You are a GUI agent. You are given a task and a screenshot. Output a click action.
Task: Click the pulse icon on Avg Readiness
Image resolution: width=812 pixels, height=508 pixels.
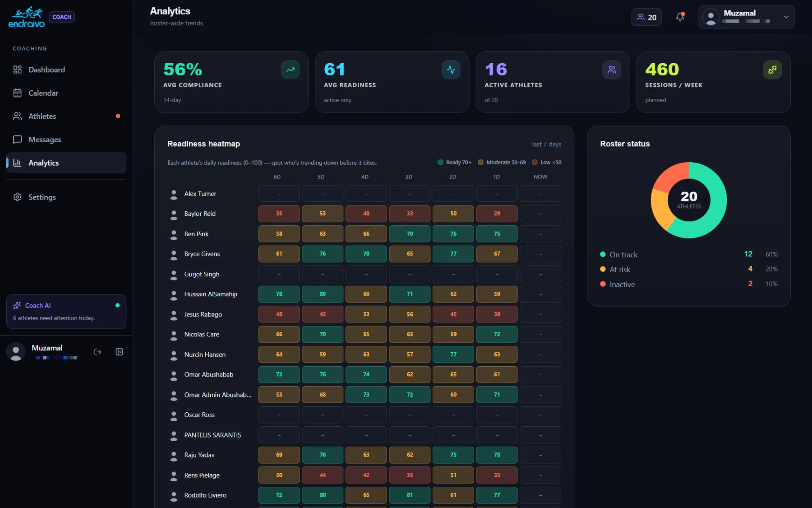pyautogui.click(x=451, y=70)
